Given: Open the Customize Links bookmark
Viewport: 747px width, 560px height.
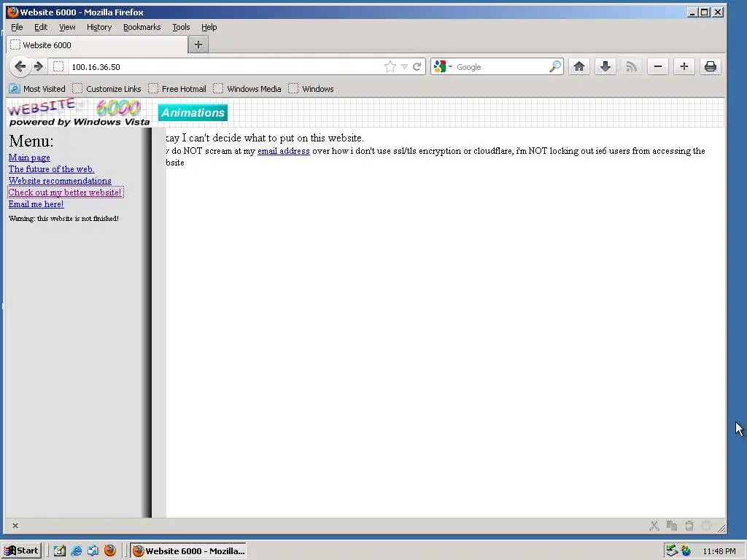Looking at the screenshot, I should (x=107, y=89).
